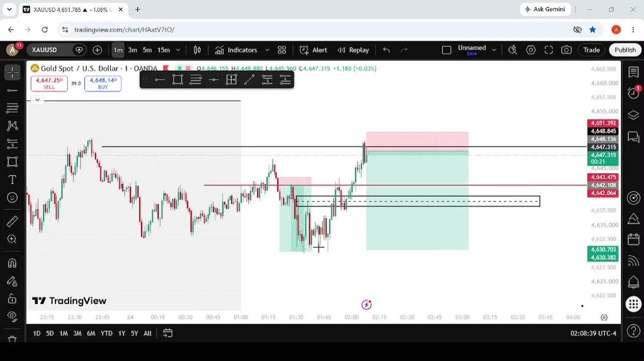Open the layout setup square icon
The height and width of the screenshot is (361, 644).
point(446,50)
